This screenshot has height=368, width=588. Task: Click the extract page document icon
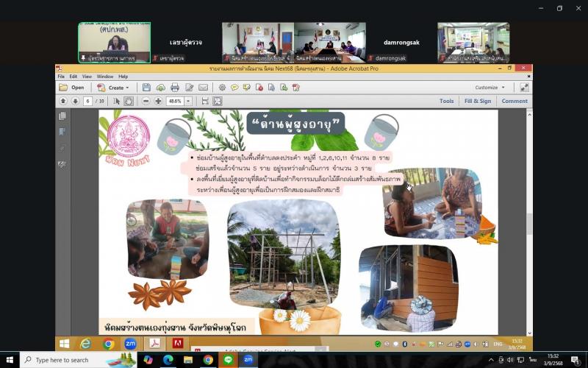coord(271,88)
